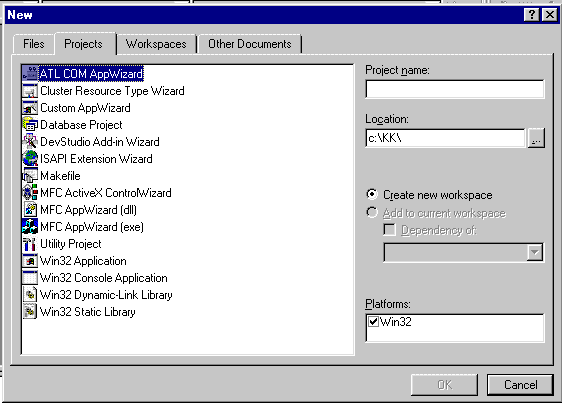This screenshot has width=562, height=403.
Task: Open the Dependency of dropdown arrow
Action: tap(534, 252)
